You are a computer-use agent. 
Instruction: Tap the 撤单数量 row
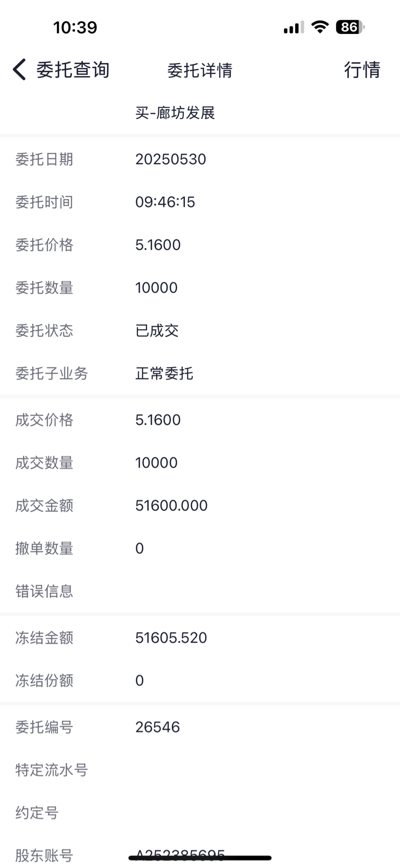[x=200, y=548]
